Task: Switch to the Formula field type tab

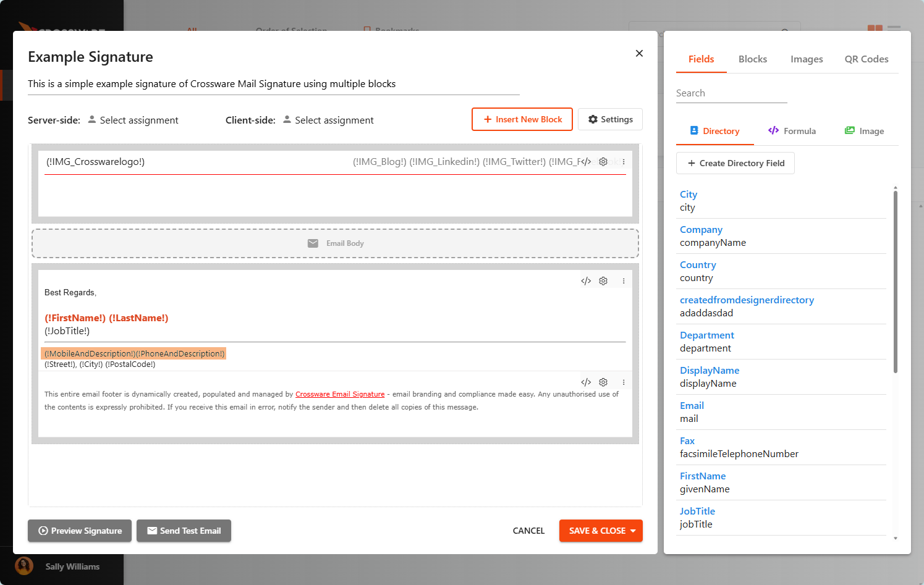Action: [x=792, y=131]
